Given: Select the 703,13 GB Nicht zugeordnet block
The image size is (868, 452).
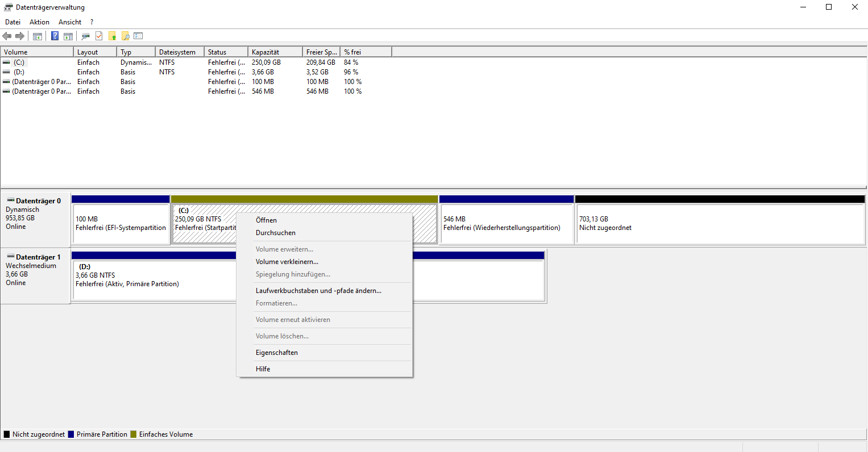Looking at the screenshot, I should point(720,220).
